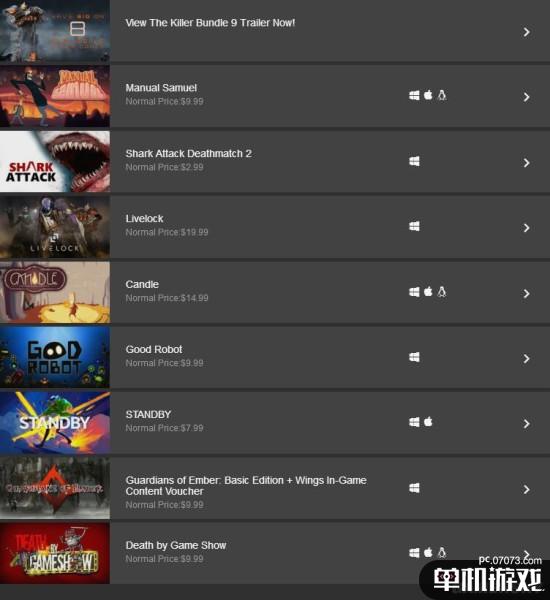Expand the STANDBY row arrow
The image size is (550, 600).
pyautogui.click(x=527, y=424)
